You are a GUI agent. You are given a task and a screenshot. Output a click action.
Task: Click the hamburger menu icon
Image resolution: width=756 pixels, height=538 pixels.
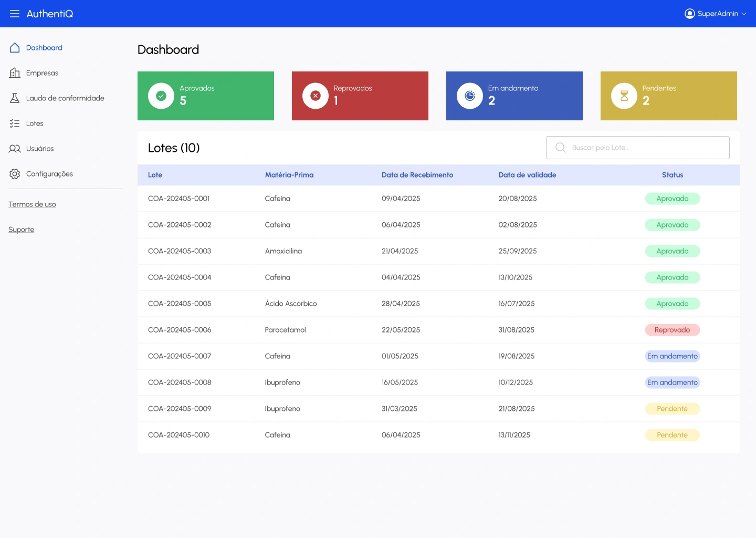[x=15, y=14]
